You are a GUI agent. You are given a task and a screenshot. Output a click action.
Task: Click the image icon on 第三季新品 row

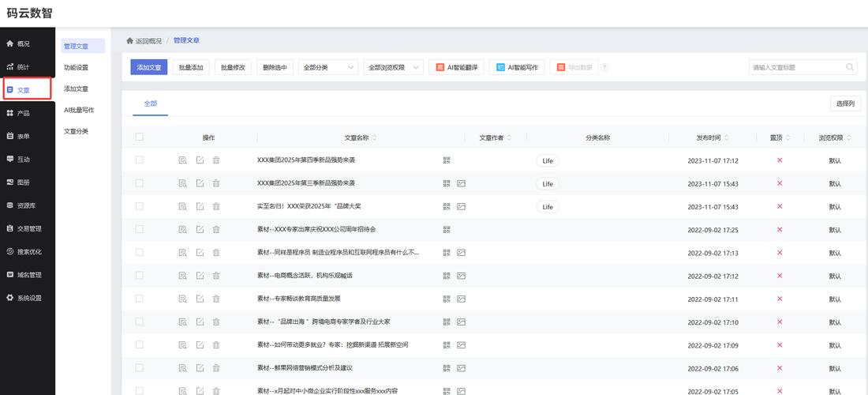[x=462, y=183]
